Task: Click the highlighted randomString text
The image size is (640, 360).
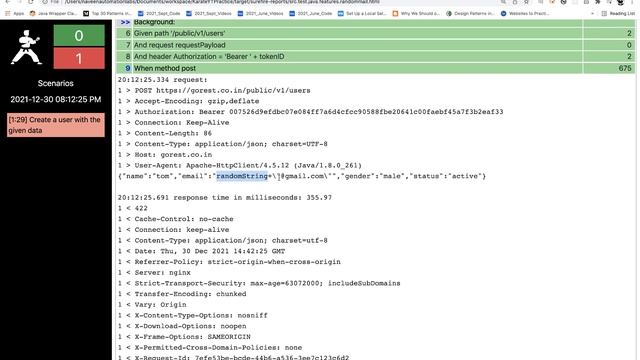Action: point(242,176)
